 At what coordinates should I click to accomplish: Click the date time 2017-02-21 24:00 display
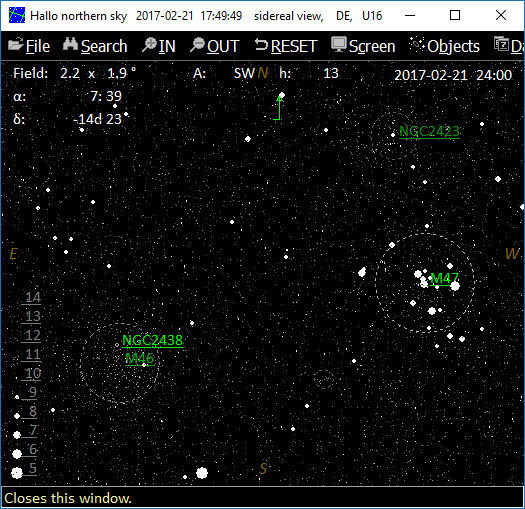[x=453, y=75]
